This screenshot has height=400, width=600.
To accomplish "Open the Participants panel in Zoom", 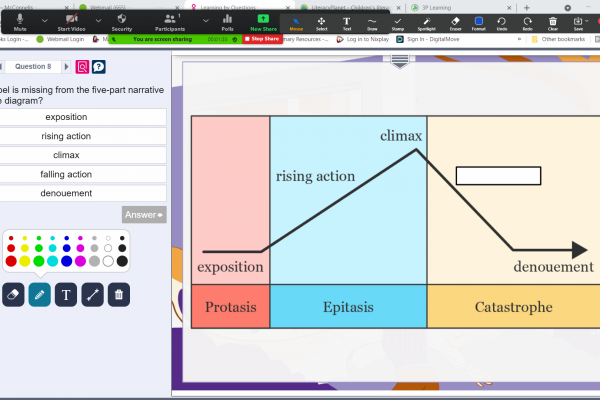I will 173,23.
